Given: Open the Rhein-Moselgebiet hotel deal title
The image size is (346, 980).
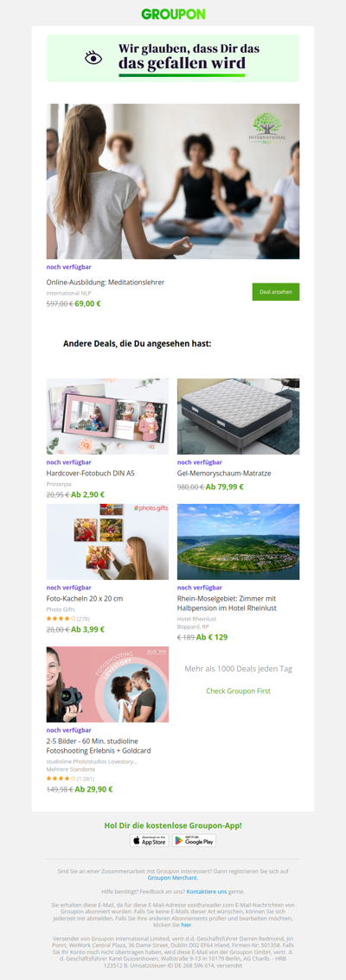Looking at the screenshot, I should tap(227, 603).
